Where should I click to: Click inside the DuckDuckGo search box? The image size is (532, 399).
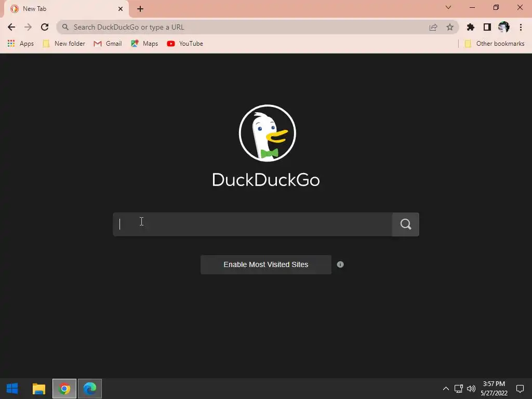(252, 224)
